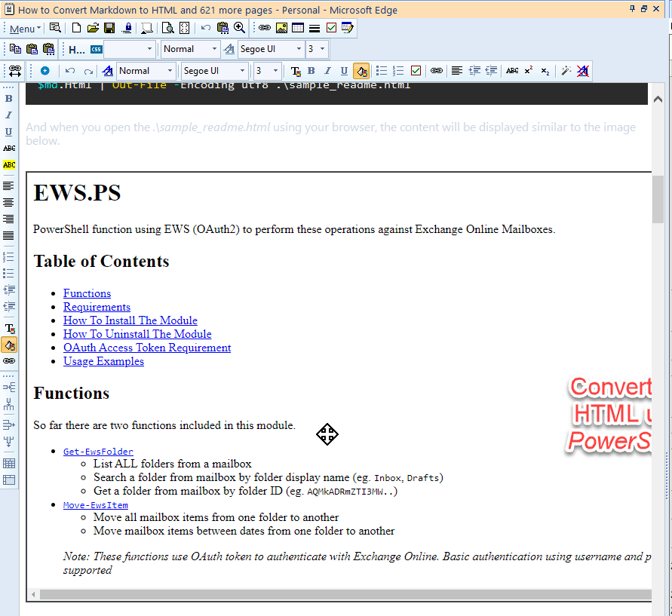Open the Functions link in Table of Contents
The height and width of the screenshot is (616, 672).
(x=87, y=293)
